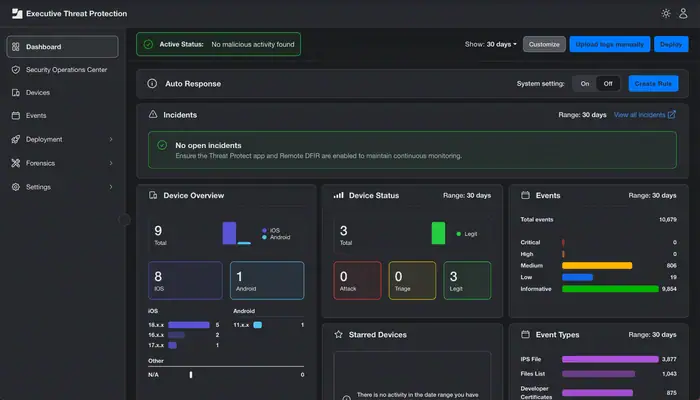Go to Devices in sidebar
The height and width of the screenshot is (400, 700).
(38, 92)
